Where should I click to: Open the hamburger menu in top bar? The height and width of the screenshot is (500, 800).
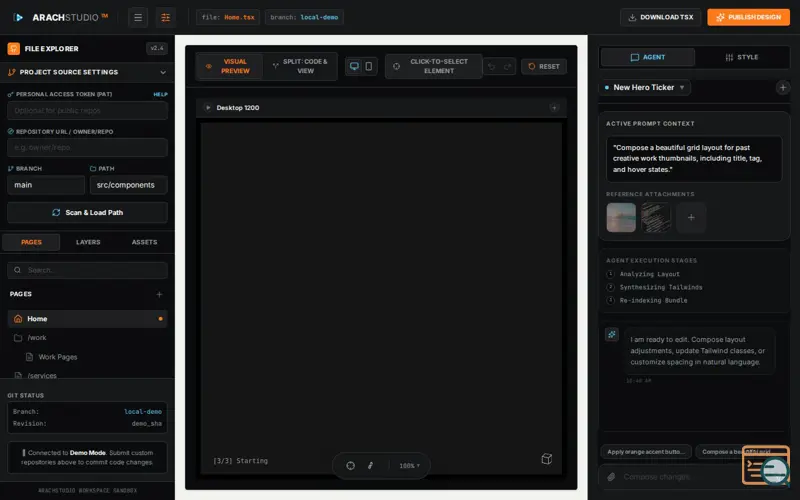pos(138,17)
